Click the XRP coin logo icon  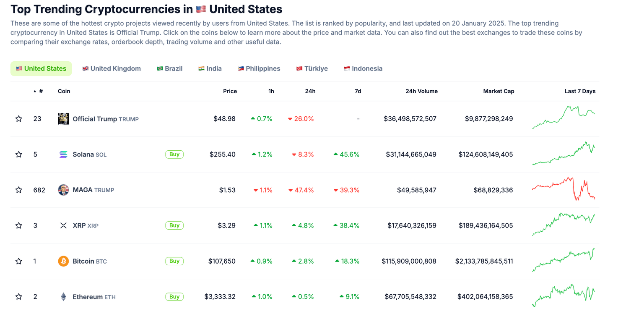(63, 225)
